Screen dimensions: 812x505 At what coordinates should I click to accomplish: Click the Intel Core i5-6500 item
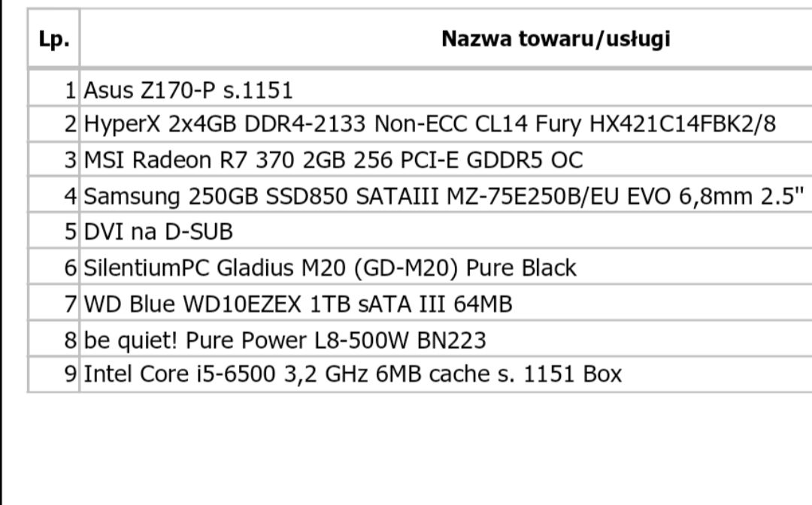tap(353, 374)
